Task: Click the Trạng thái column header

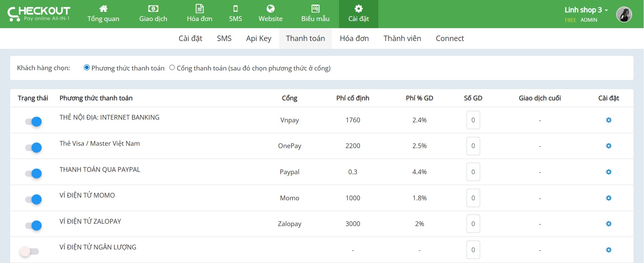Action: [33, 98]
